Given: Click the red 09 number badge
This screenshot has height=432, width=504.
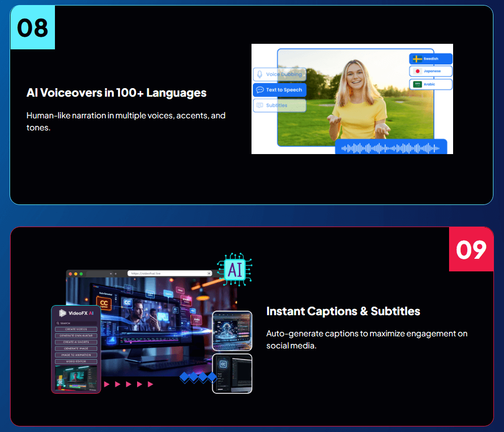Looking at the screenshot, I should point(471,250).
